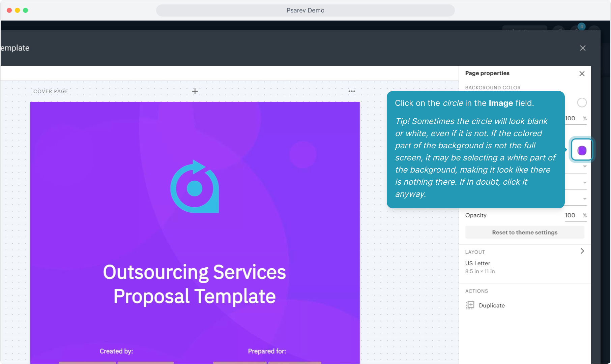The width and height of the screenshot is (611, 364).
Task: Open the topmost dropdown arrow below Image swatch
Action: pyautogui.click(x=585, y=166)
